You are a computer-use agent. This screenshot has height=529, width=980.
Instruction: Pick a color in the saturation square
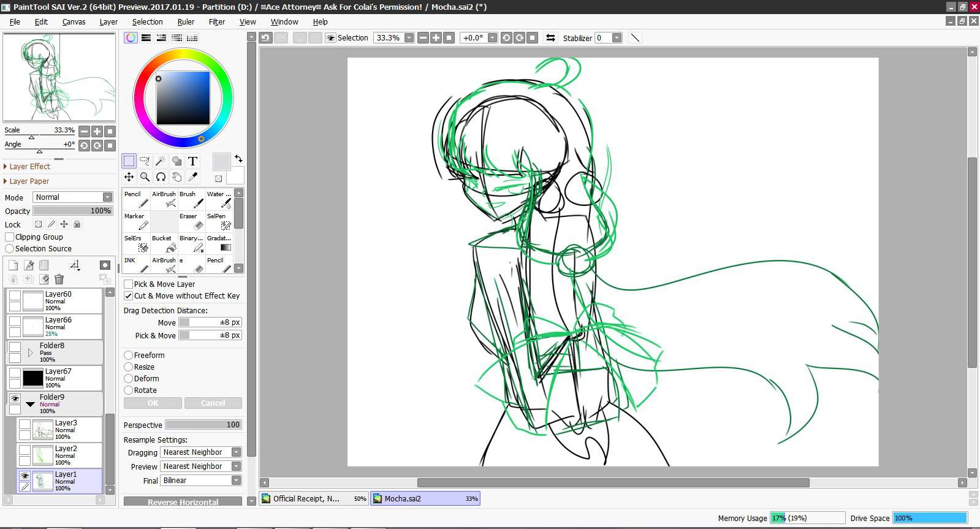(x=183, y=98)
